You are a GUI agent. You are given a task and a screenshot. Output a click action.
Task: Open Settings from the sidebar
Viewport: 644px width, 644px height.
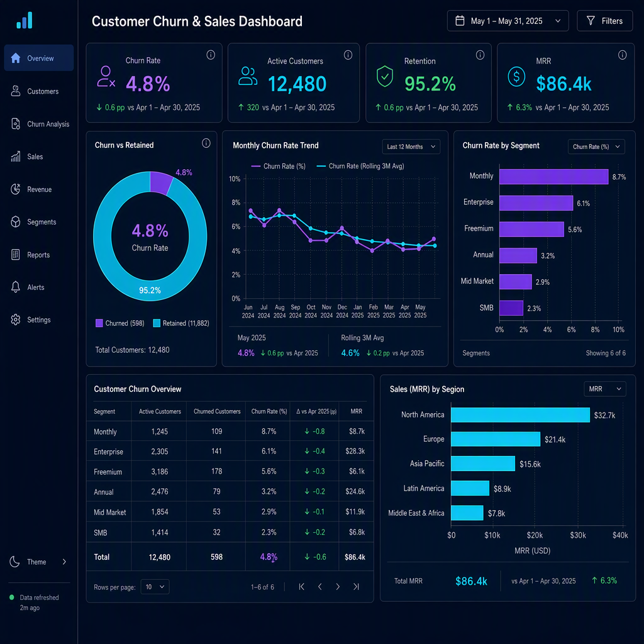(x=39, y=319)
